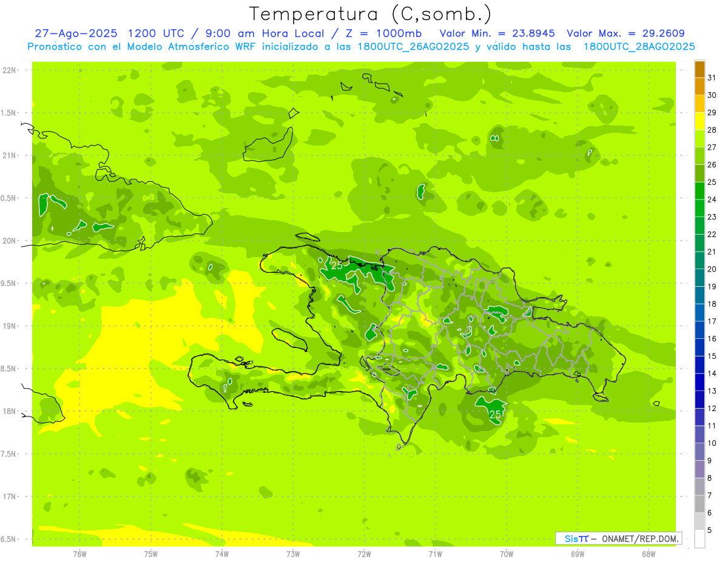Pick the gray swatch between 6 and 7

[x=699, y=504]
